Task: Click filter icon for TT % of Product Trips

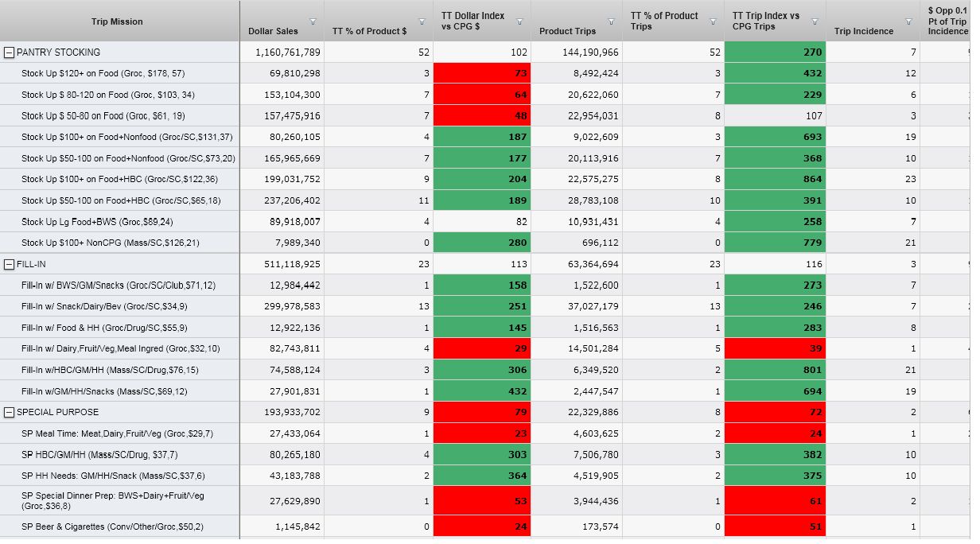Action: pyautogui.click(x=713, y=21)
